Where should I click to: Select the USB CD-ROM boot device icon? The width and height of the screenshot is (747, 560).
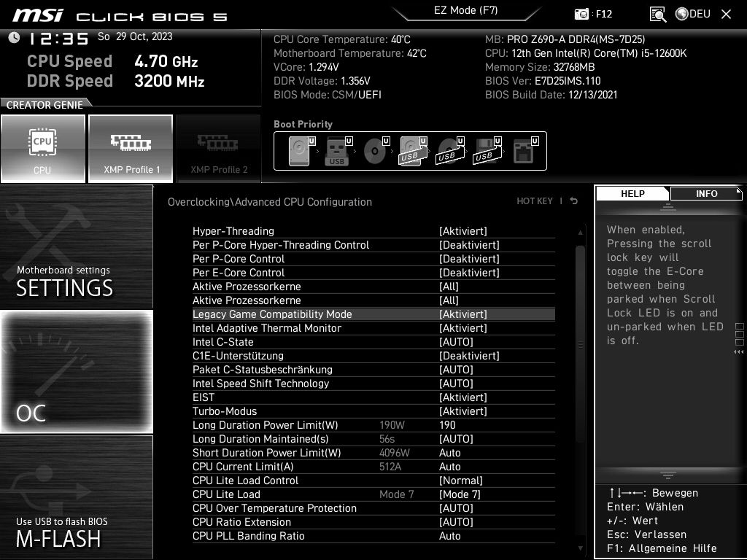coord(450,151)
